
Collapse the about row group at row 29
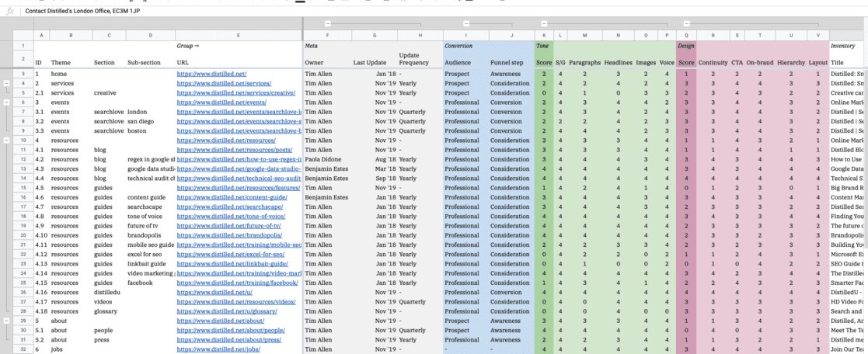click(7, 321)
